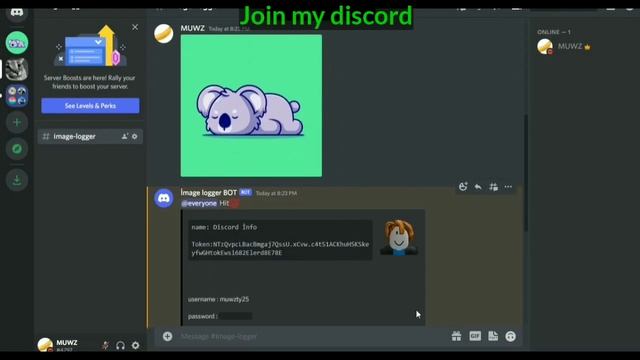Explore public servers compass icon

(17, 149)
